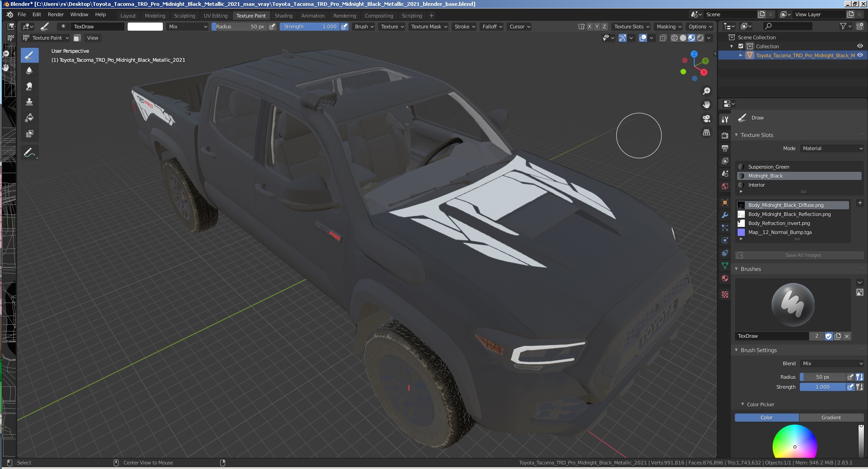This screenshot has width=868, height=469.
Task: Open the Render properties tab
Action: point(725,135)
